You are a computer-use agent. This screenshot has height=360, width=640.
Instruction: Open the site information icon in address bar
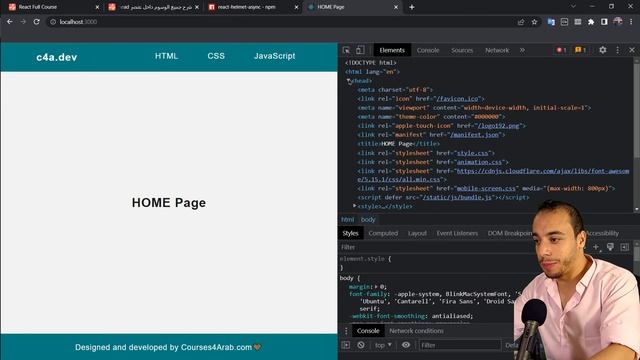[53, 22]
